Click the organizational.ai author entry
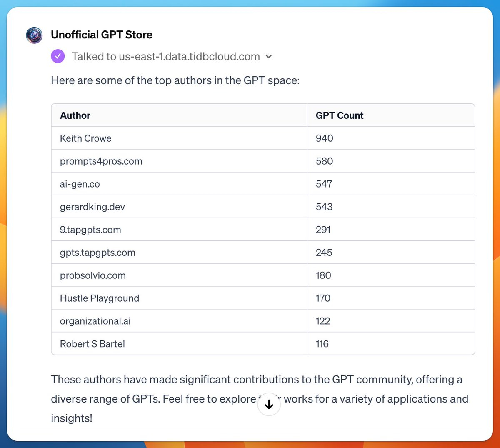This screenshot has height=448, width=500. click(95, 321)
